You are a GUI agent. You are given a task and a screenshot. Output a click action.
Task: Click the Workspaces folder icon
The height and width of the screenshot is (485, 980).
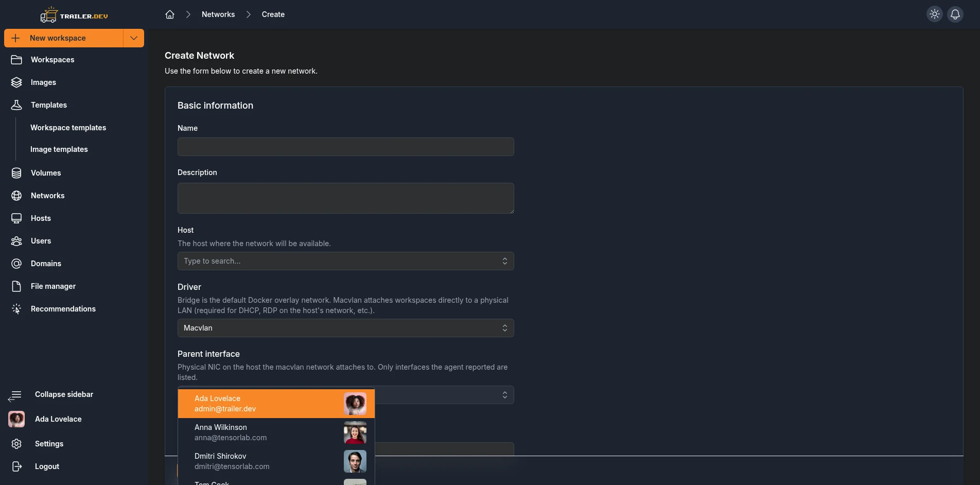coord(16,60)
